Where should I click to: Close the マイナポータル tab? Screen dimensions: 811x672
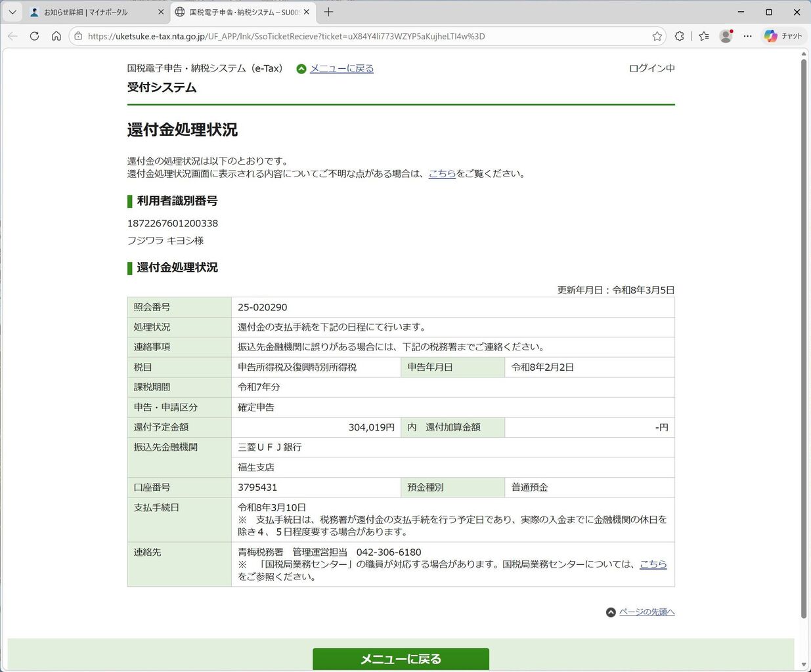[161, 12]
